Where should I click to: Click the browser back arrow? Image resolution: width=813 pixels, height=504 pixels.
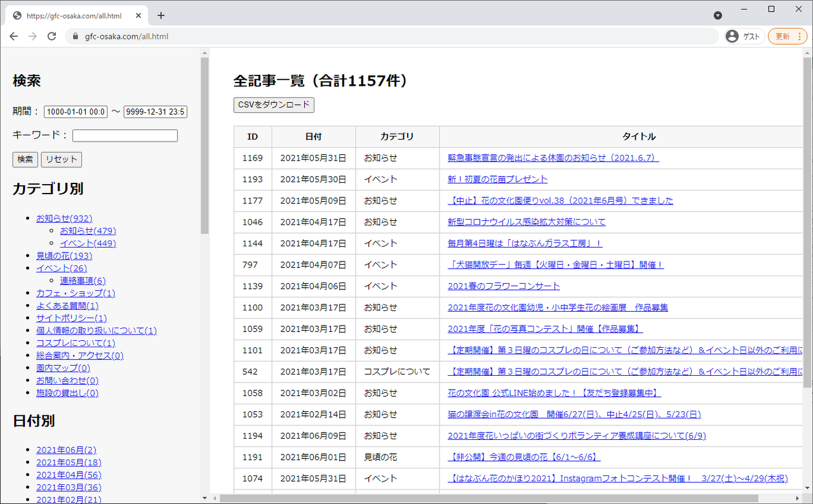pos(14,36)
